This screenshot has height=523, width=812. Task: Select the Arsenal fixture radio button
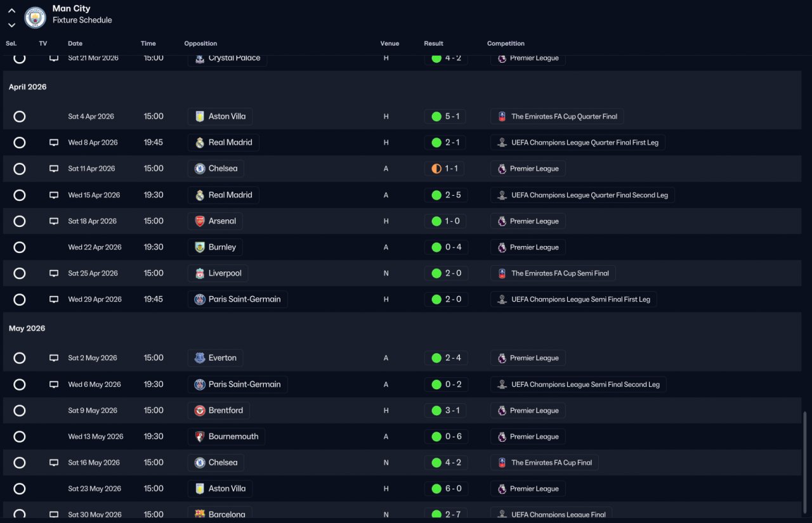tap(20, 221)
